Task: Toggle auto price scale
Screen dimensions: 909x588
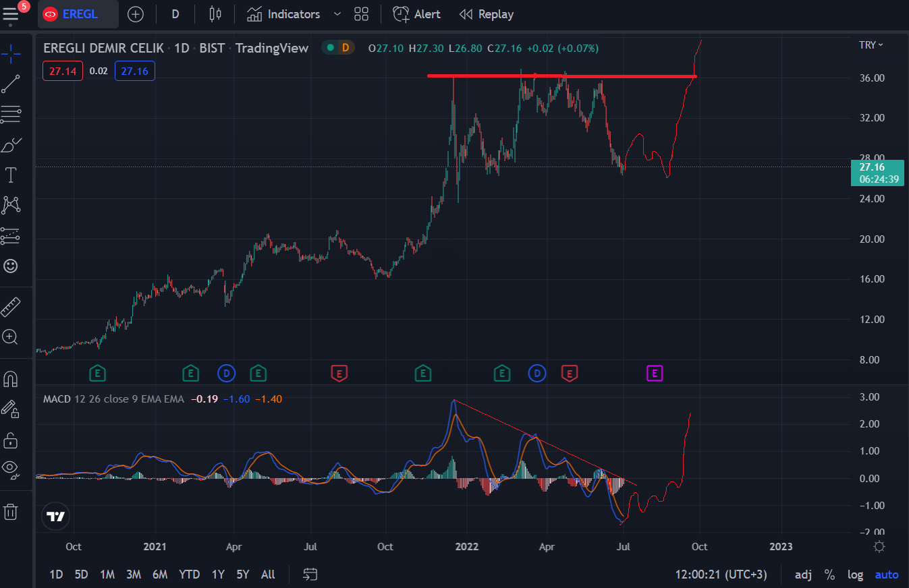Action: coord(887,575)
